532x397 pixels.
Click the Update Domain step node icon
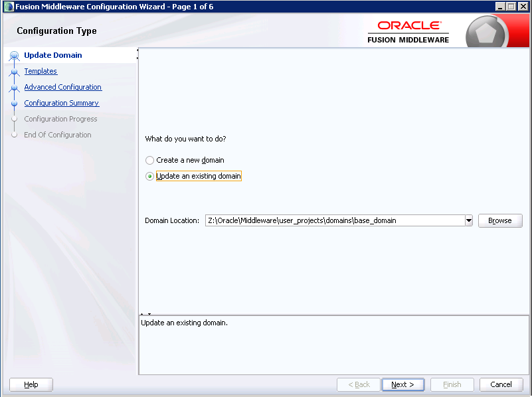pos(14,55)
